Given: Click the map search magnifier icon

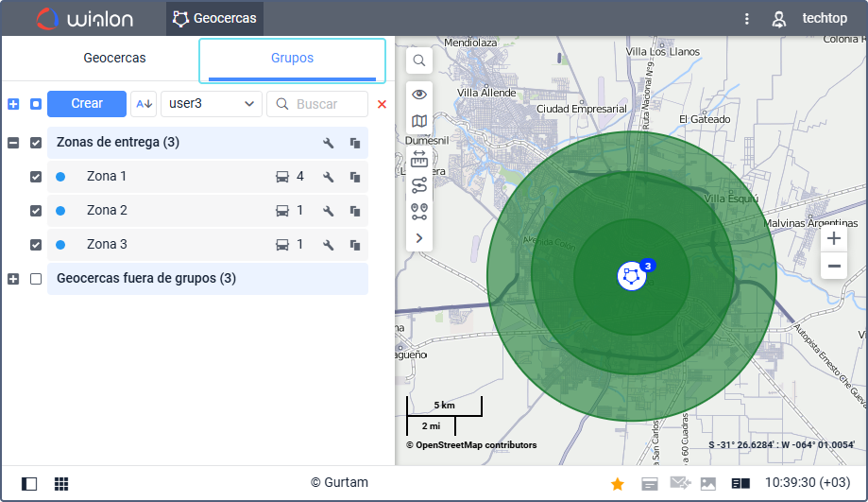Looking at the screenshot, I should [x=419, y=61].
